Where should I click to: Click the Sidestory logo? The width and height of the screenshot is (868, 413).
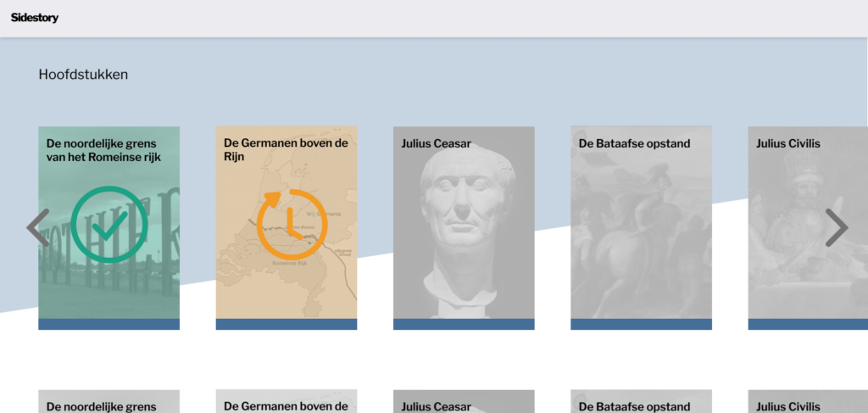click(x=35, y=18)
